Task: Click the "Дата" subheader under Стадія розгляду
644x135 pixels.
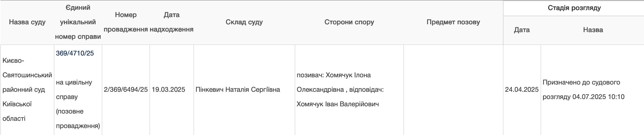Action: coord(522,30)
